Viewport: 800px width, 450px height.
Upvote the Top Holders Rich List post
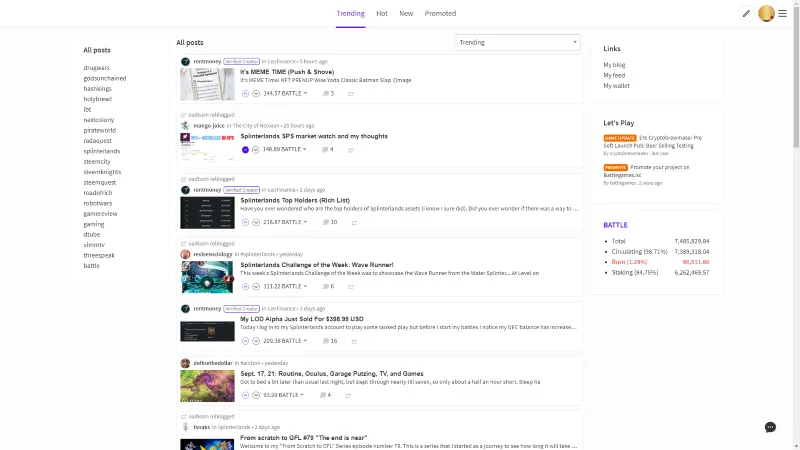tap(245, 222)
